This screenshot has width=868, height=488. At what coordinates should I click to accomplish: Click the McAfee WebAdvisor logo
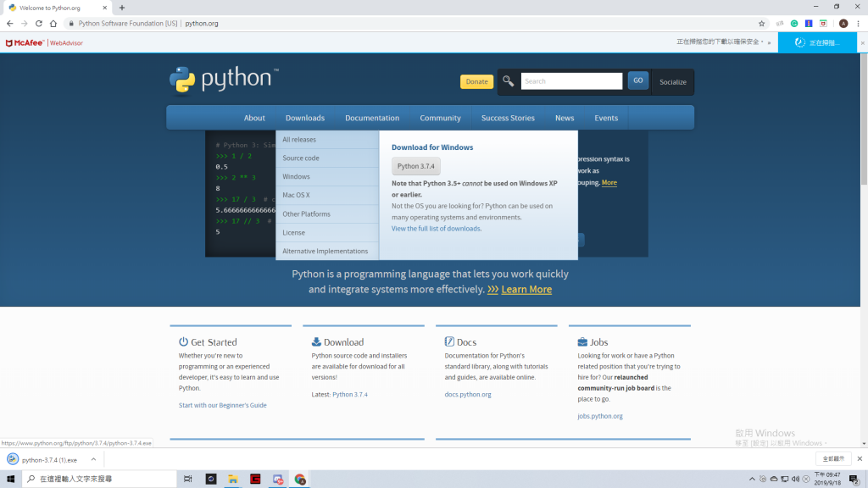[44, 42]
